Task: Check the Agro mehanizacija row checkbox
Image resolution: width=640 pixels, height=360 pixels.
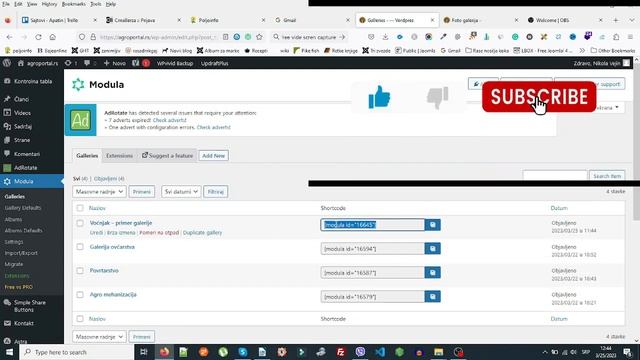Action: [x=80, y=295]
